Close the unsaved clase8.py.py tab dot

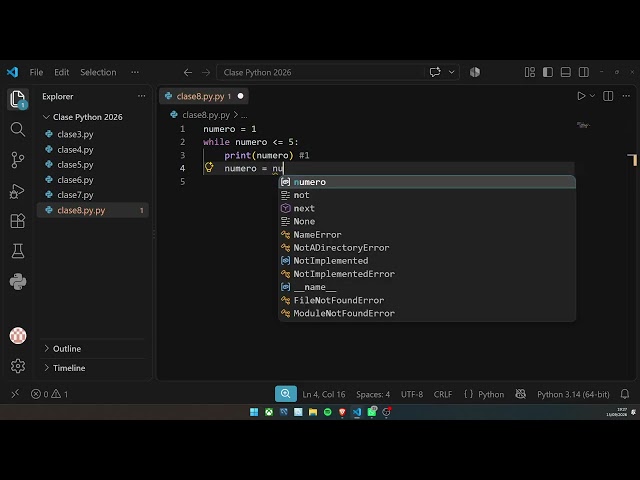click(x=240, y=96)
